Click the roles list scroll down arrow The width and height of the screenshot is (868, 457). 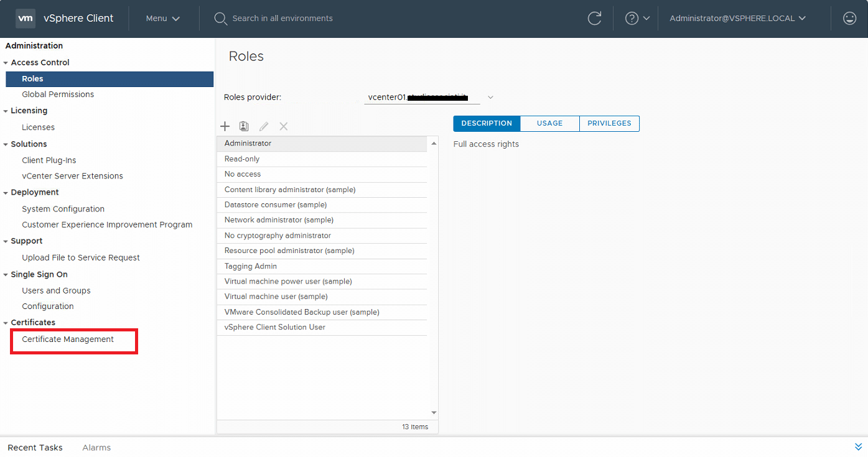[434, 413]
